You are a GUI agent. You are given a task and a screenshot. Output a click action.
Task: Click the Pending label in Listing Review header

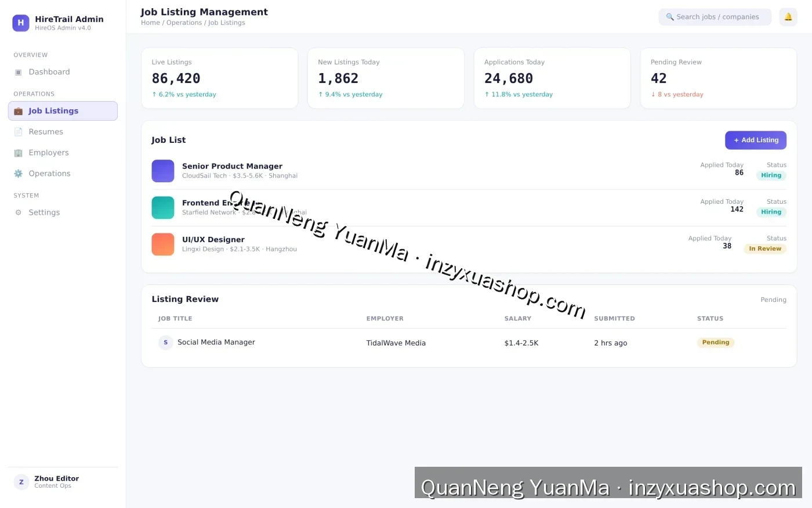click(x=774, y=300)
